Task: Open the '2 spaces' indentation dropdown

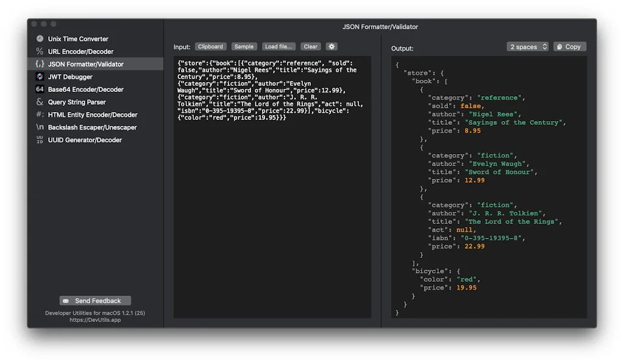Action: click(526, 46)
